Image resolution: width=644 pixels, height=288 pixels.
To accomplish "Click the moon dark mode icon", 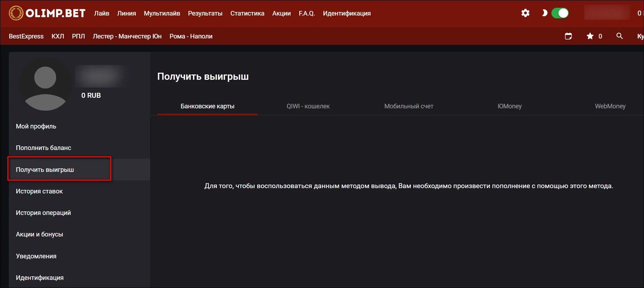I will tap(544, 13).
